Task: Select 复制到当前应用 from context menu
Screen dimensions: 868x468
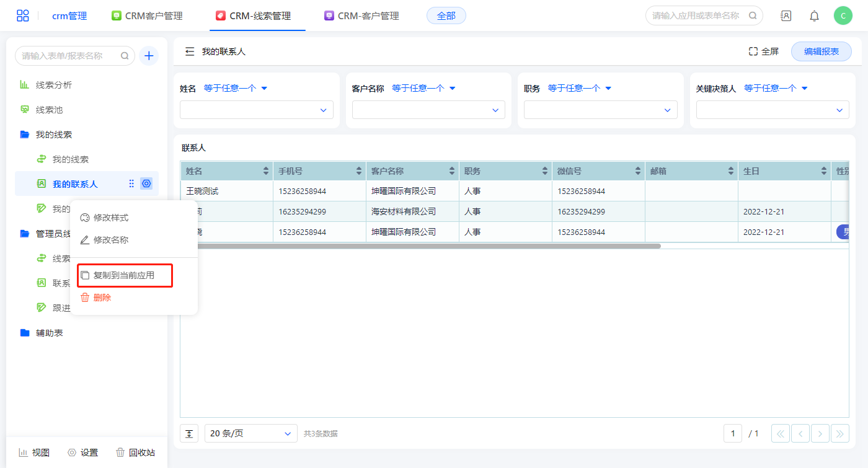Action: tap(124, 275)
